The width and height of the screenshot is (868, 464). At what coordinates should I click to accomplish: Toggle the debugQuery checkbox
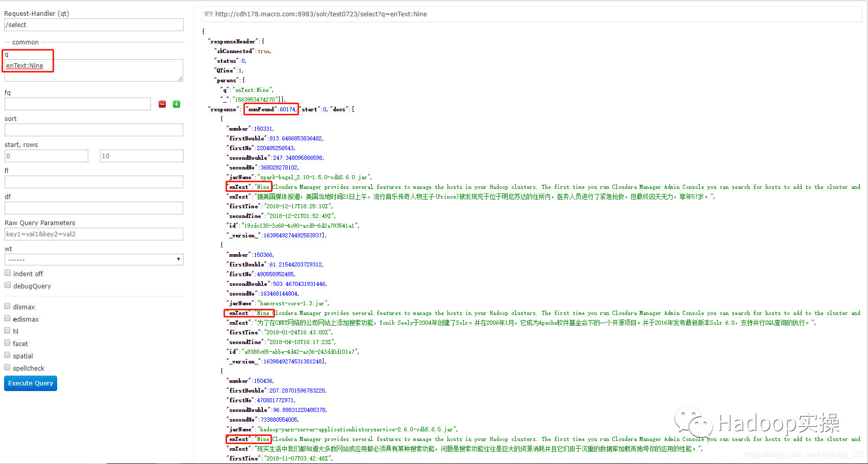click(x=8, y=285)
